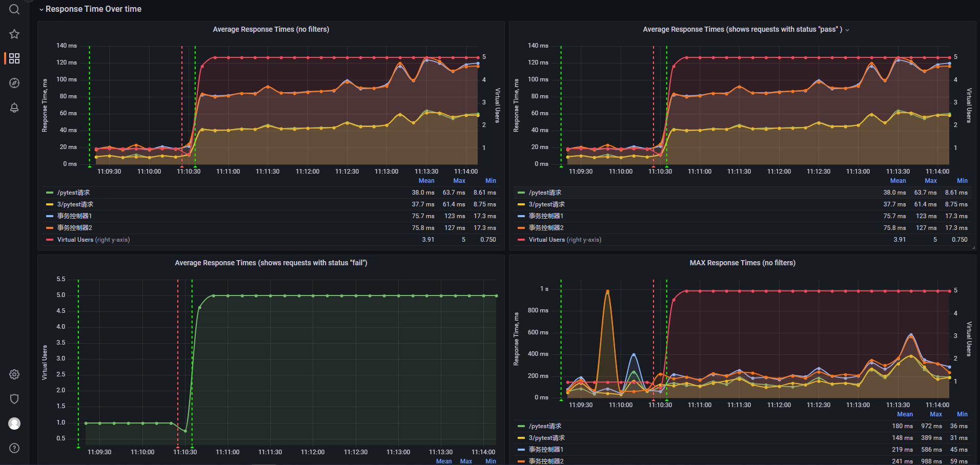Open the user profile avatar in sidebar
This screenshot has width=980, height=465.
click(x=14, y=424)
